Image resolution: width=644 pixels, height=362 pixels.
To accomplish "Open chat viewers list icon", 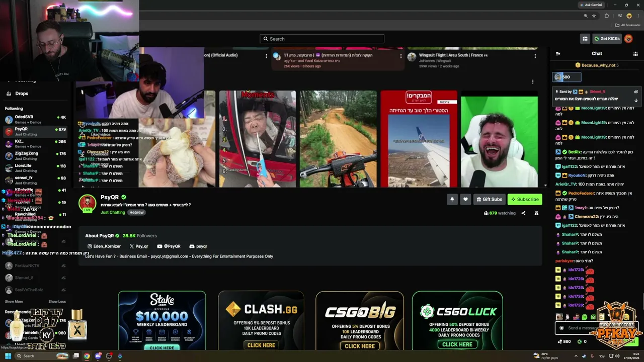I will pyautogui.click(x=635, y=53).
